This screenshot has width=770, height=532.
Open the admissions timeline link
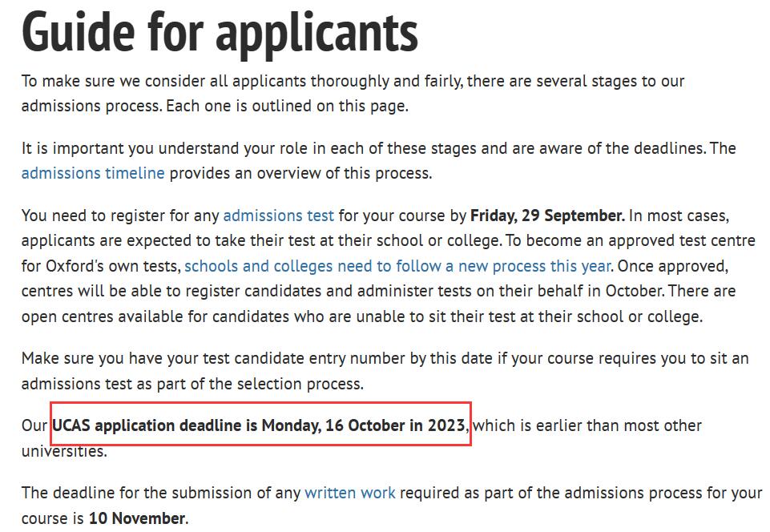tap(93, 173)
